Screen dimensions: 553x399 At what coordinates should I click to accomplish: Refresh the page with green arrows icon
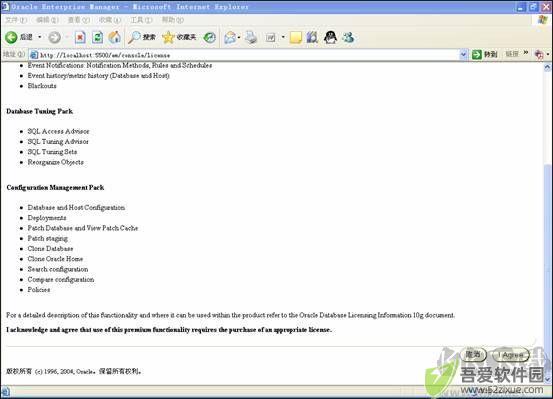[x=98, y=37]
